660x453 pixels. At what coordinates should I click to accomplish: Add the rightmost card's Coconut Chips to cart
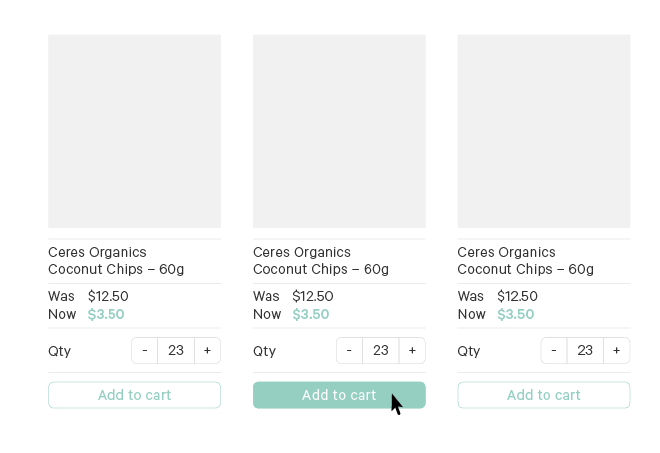click(543, 395)
